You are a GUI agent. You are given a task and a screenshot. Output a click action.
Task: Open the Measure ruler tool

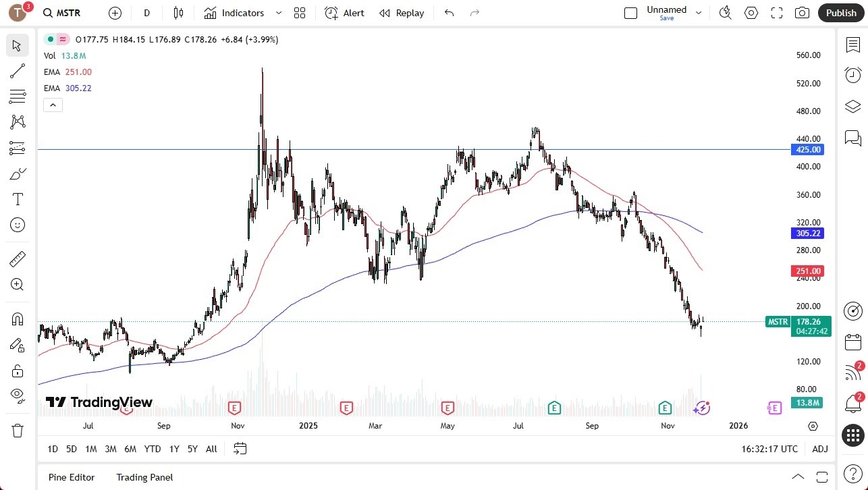tap(18, 258)
